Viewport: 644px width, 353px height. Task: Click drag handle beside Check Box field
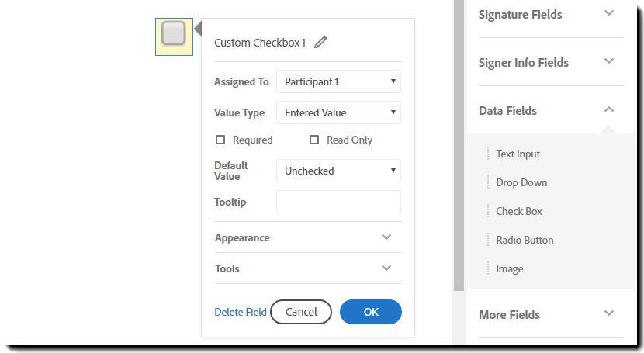pos(488,211)
